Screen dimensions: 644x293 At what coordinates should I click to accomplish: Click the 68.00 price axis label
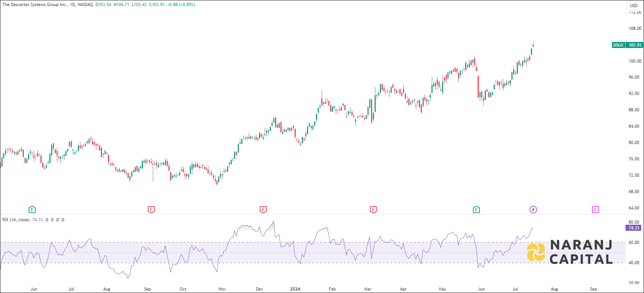coord(634,192)
